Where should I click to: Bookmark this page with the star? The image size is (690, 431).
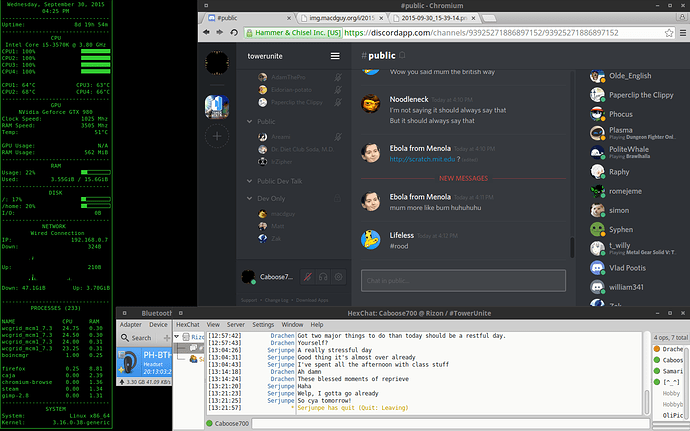(669, 33)
